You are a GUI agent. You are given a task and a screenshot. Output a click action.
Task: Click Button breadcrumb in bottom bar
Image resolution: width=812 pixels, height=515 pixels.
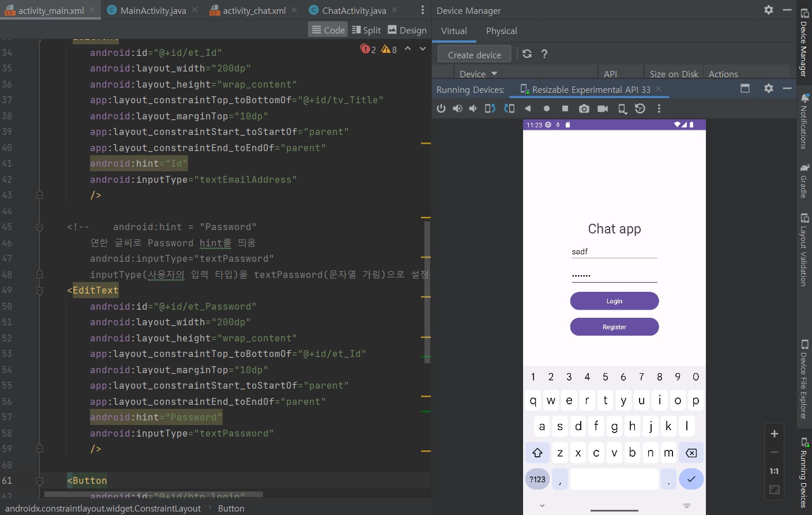pyautogui.click(x=231, y=508)
